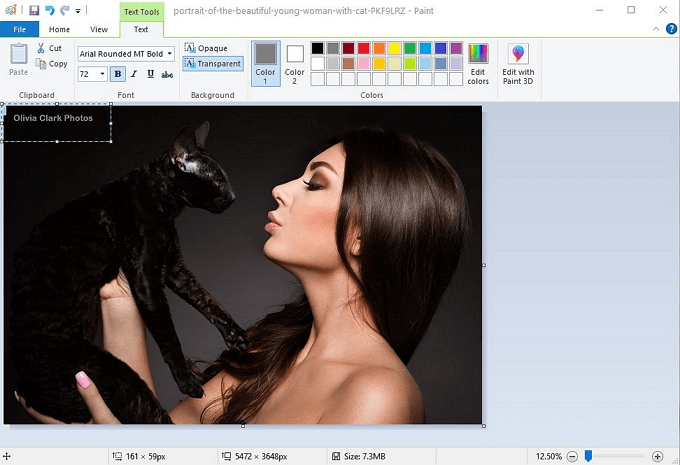
Task: Undo the last action
Action: [50, 10]
